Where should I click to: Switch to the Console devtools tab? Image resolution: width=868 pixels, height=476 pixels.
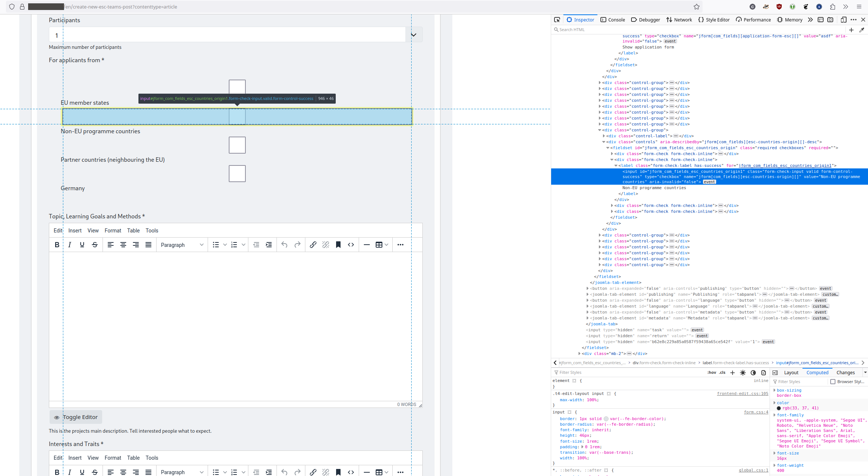pyautogui.click(x=613, y=20)
